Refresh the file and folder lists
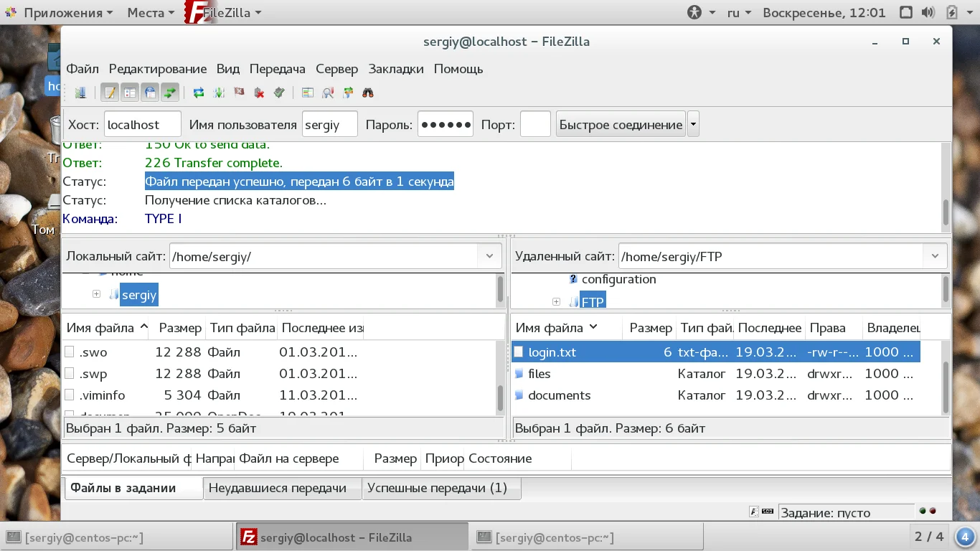 pos(199,93)
